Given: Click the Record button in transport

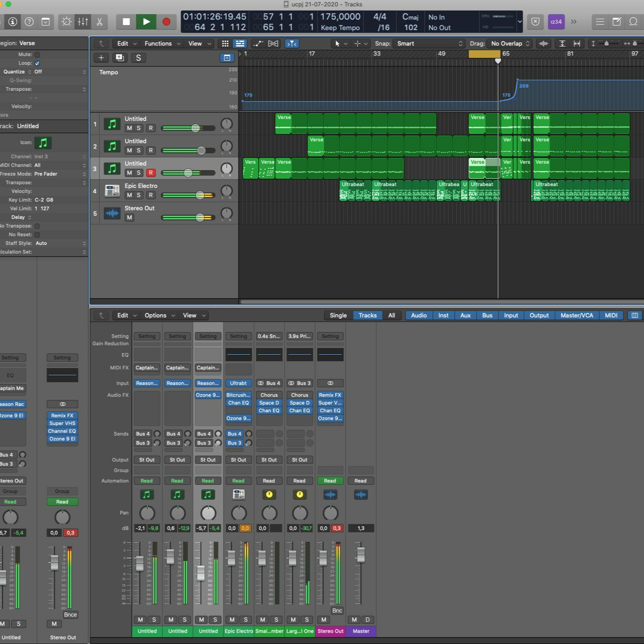Looking at the screenshot, I should pyautogui.click(x=166, y=22).
